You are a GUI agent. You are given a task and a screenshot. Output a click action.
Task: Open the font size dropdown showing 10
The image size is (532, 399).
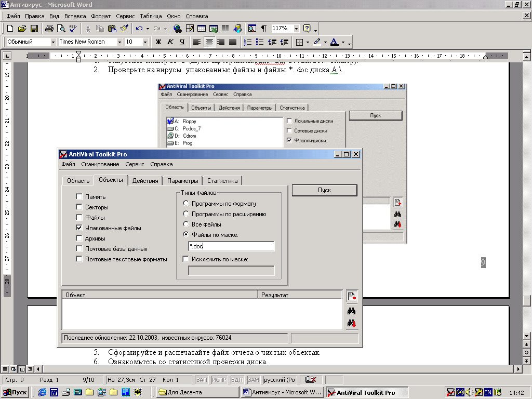pos(145,42)
